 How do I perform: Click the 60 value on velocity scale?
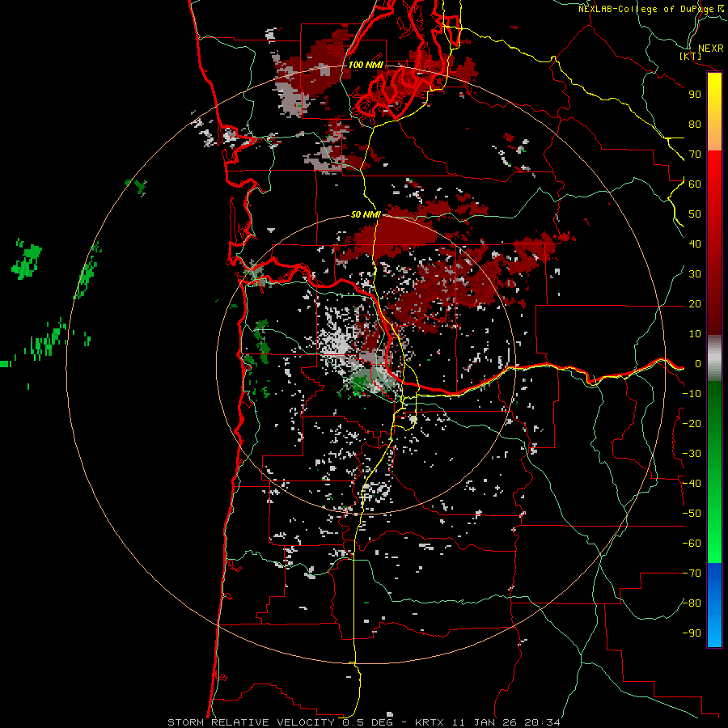pos(695,184)
